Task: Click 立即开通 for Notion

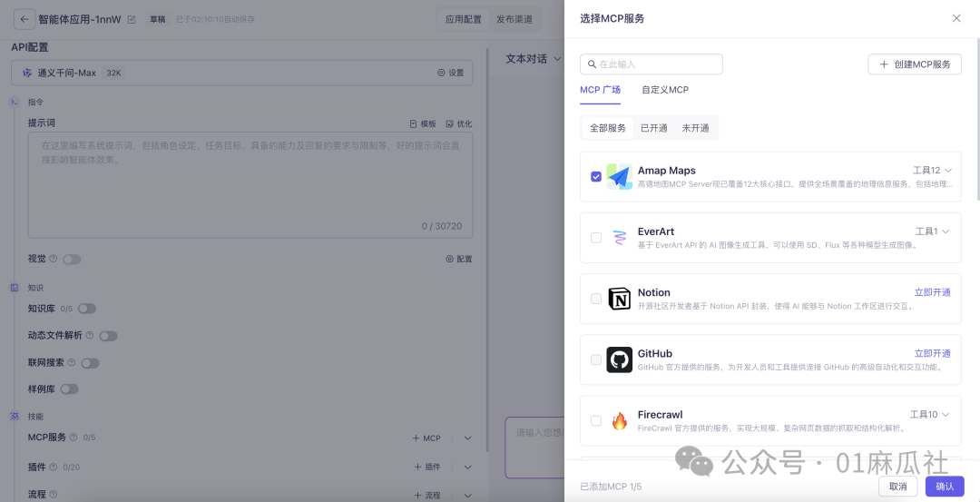Action: click(933, 292)
